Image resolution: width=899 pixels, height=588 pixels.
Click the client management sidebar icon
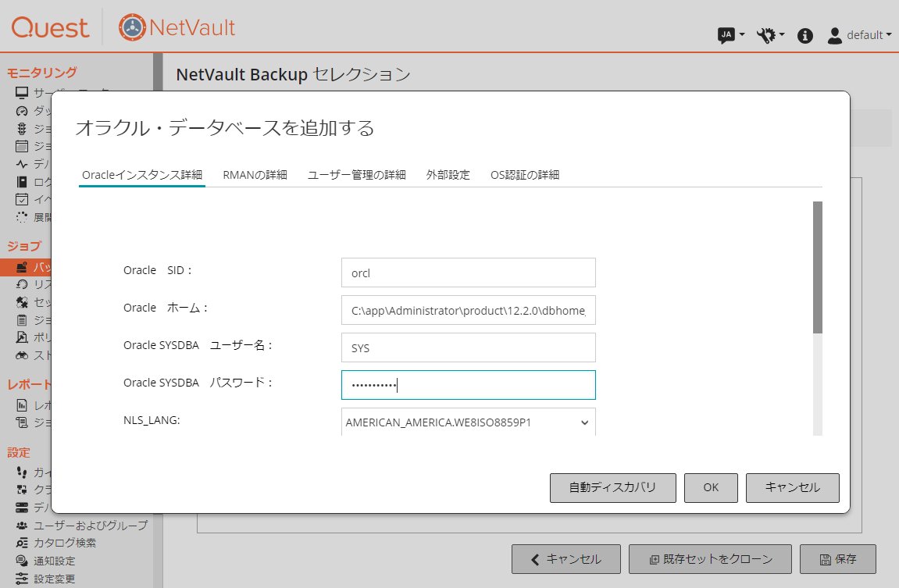[x=22, y=490]
